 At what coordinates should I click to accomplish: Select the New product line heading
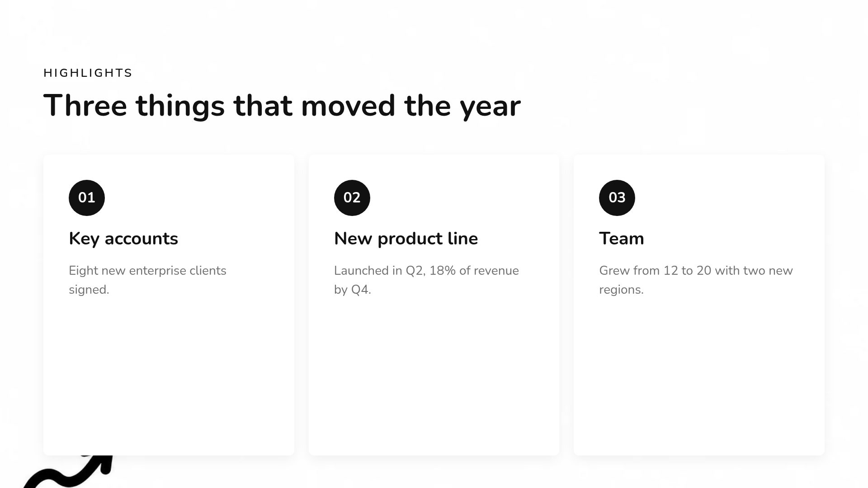[406, 239]
